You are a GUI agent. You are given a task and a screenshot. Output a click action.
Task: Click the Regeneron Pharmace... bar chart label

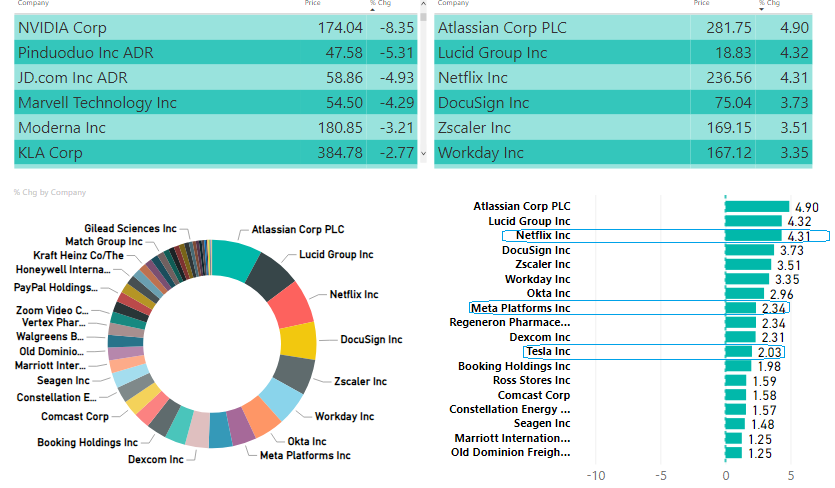[x=510, y=323]
